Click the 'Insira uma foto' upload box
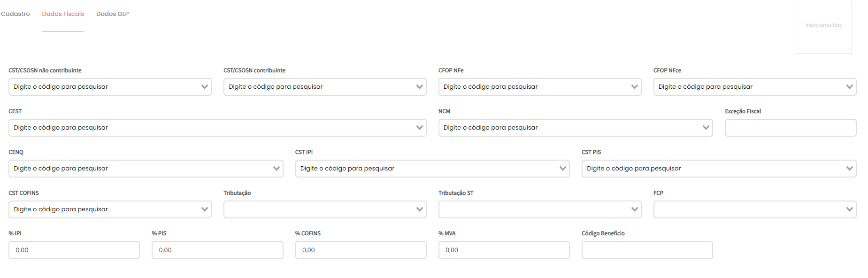Image resolution: width=868 pixels, height=278 pixels. point(823,26)
